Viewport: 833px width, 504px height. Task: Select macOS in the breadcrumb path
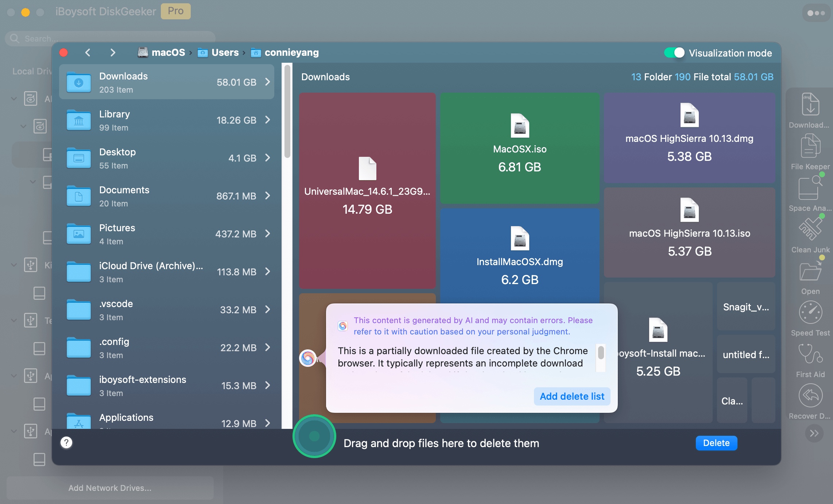point(168,53)
